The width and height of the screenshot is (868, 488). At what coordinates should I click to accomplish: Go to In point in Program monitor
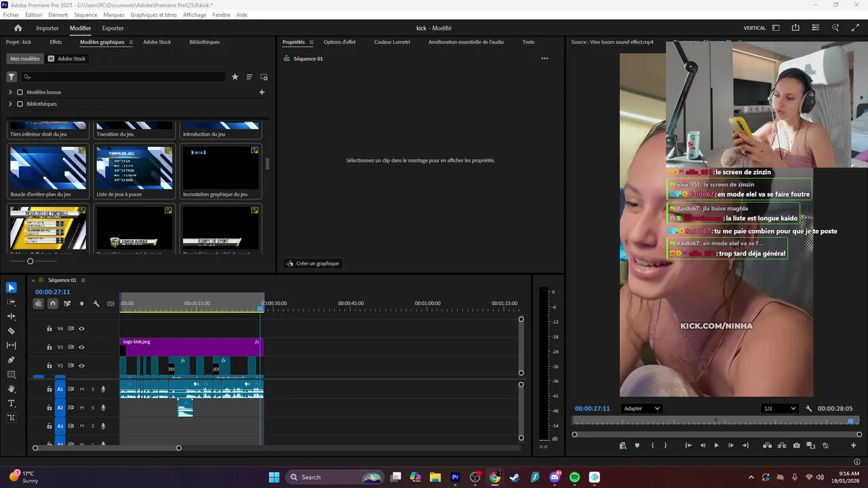tap(688, 445)
